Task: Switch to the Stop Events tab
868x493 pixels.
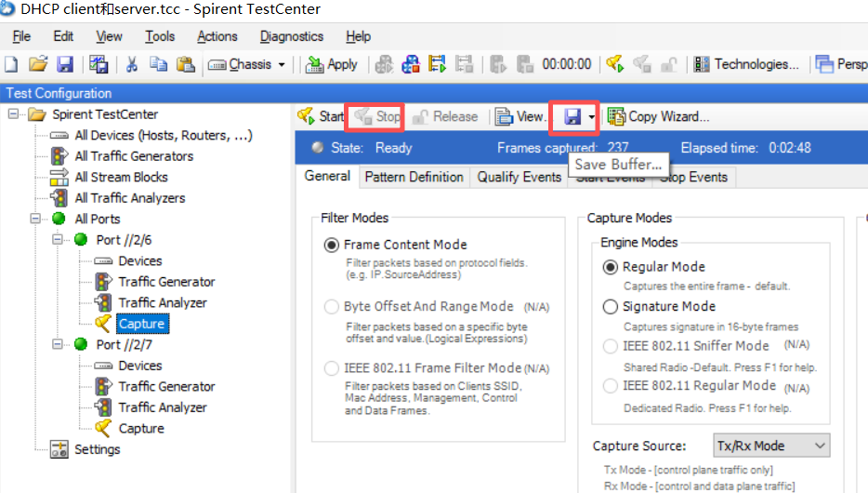Action: pos(693,177)
